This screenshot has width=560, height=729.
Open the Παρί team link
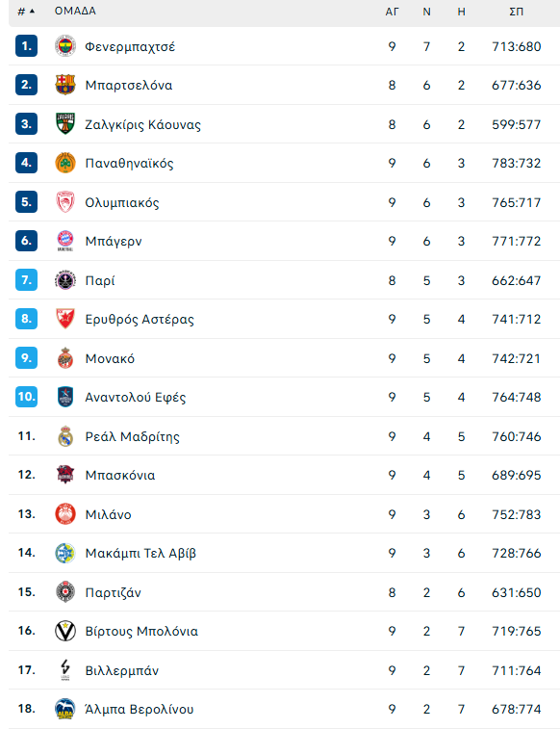pos(100,281)
